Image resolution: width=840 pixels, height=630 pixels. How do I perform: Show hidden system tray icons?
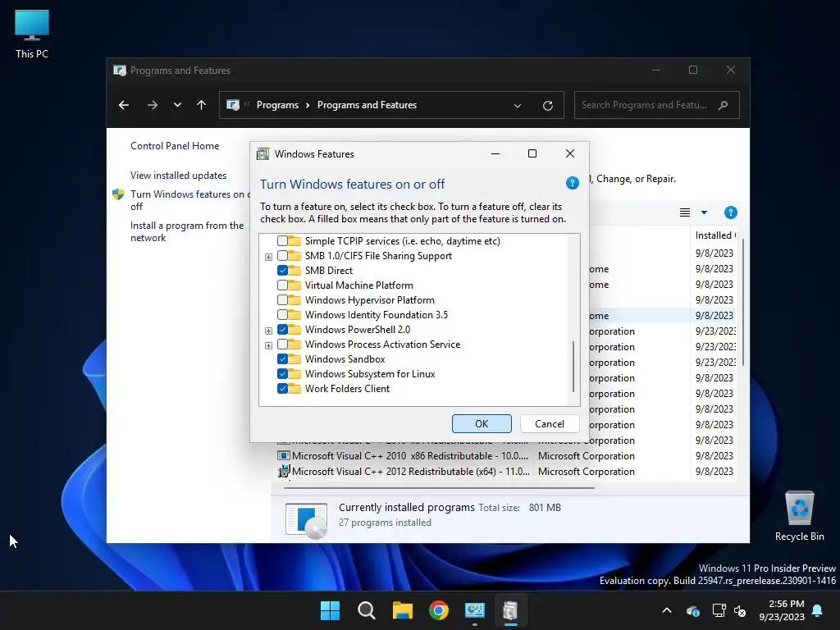[667, 610]
